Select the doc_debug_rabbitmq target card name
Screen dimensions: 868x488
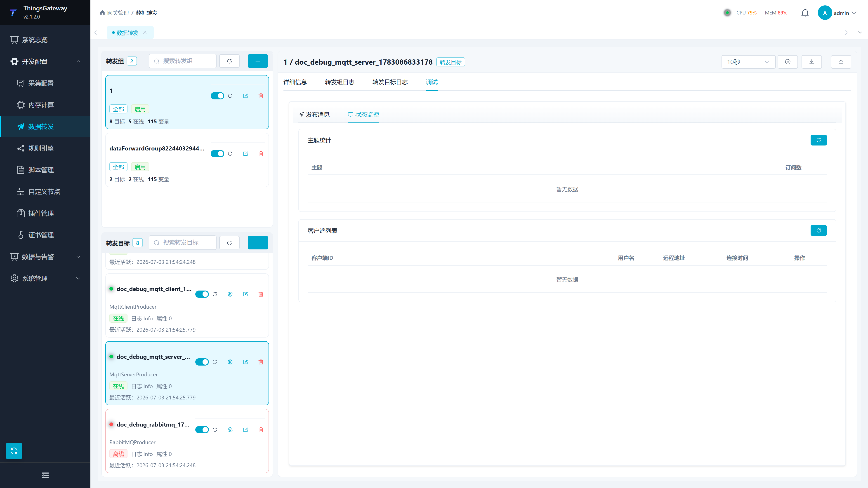[x=153, y=424]
